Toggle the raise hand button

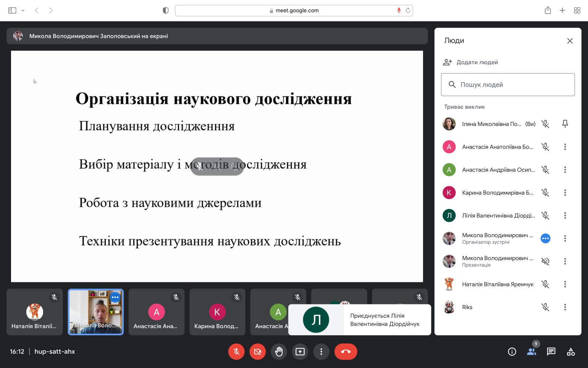pyautogui.click(x=279, y=352)
